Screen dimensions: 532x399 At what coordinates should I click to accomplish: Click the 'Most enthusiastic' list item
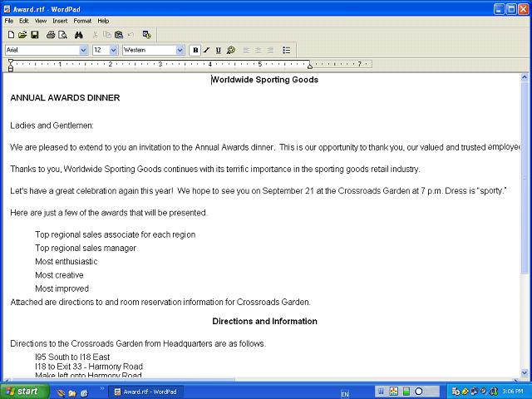pyautogui.click(x=66, y=262)
